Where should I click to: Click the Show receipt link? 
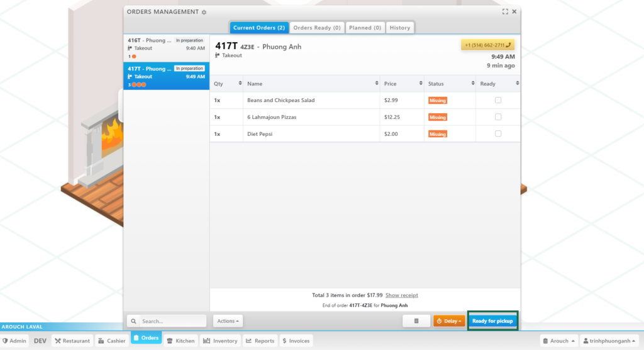(401, 295)
